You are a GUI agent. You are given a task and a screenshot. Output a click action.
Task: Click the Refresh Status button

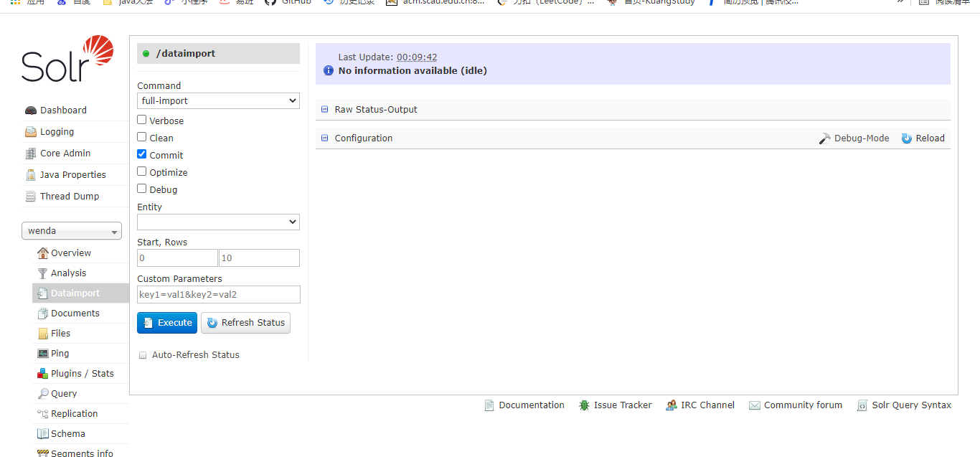[x=245, y=323]
